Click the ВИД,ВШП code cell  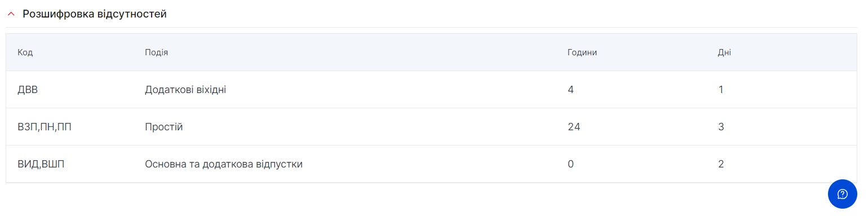tap(41, 164)
